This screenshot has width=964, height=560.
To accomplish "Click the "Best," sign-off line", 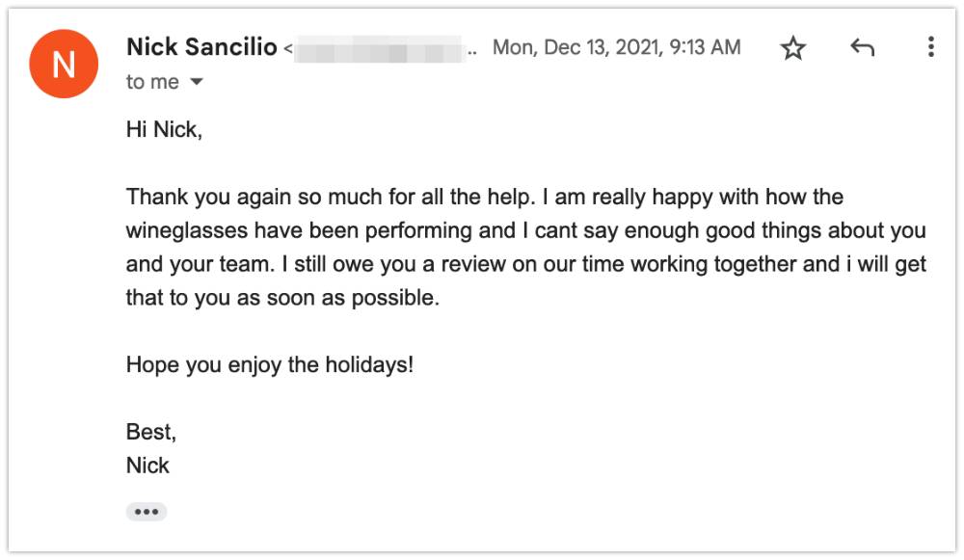I will point(151,432).
